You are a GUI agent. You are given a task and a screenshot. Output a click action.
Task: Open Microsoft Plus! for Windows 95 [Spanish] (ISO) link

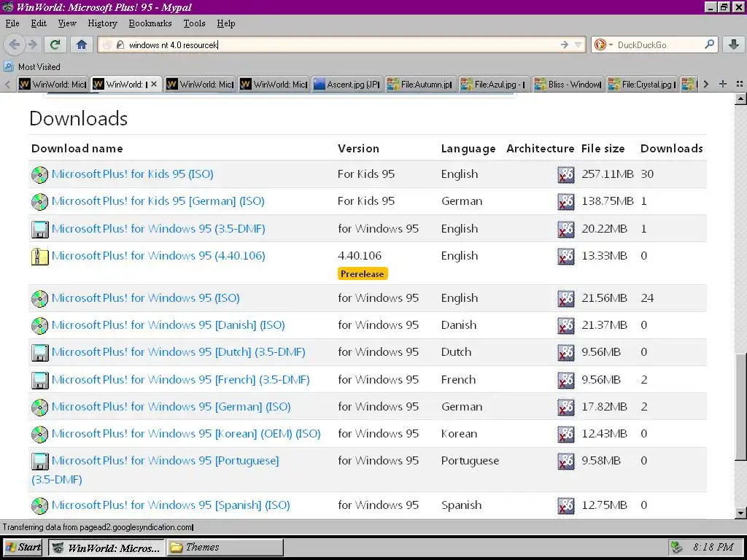(x=171, y=505)
